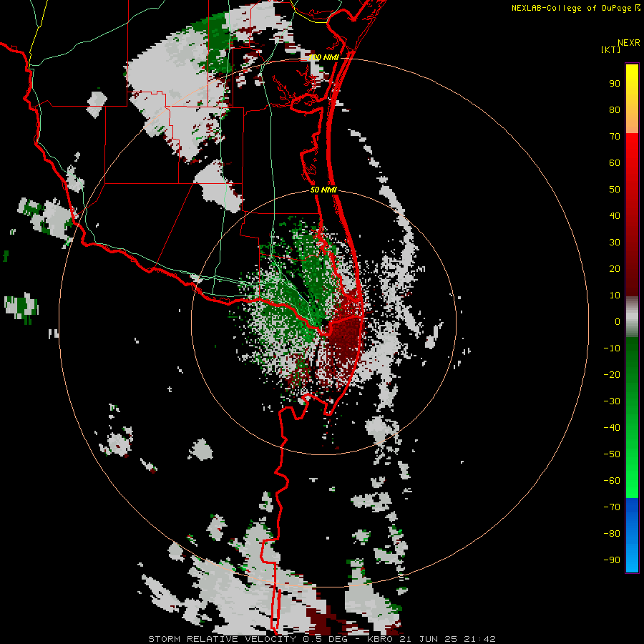644x644 pixels.
Task: Click the -30 value on velocity scale
Action: pyautogui.click(x=612, y=401)
